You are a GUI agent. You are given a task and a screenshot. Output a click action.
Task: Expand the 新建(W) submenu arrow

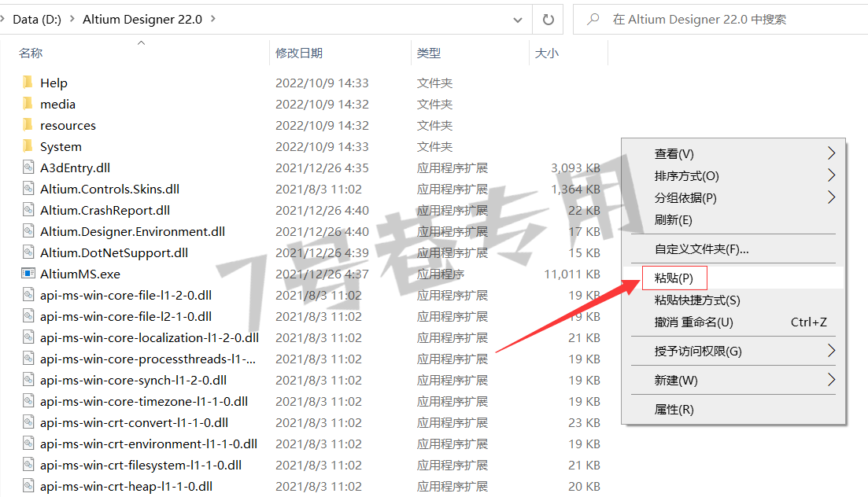(x=831, y=381)
